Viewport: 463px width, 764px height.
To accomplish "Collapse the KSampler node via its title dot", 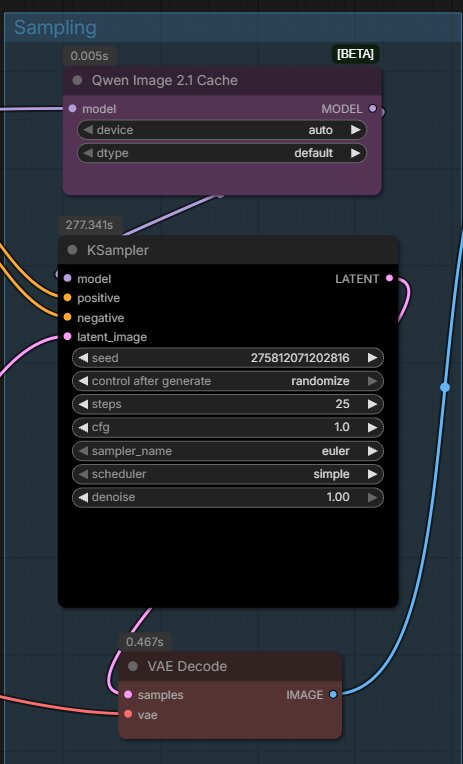I will tap(72, 250).
